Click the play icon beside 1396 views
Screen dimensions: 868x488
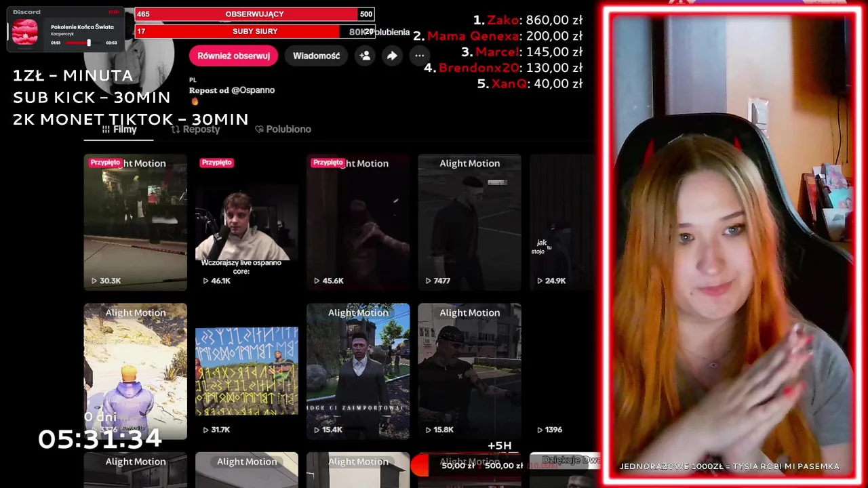(x=539, y=430)
